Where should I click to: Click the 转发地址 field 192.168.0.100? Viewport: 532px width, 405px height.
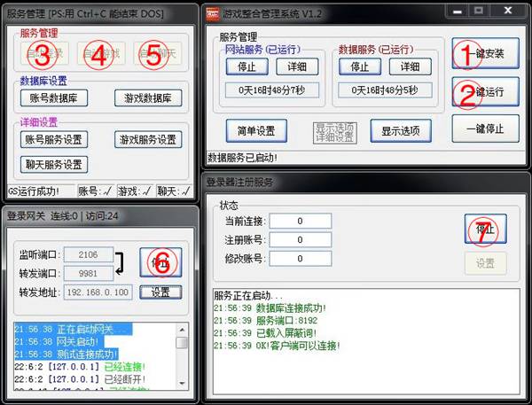click(98, 292)
